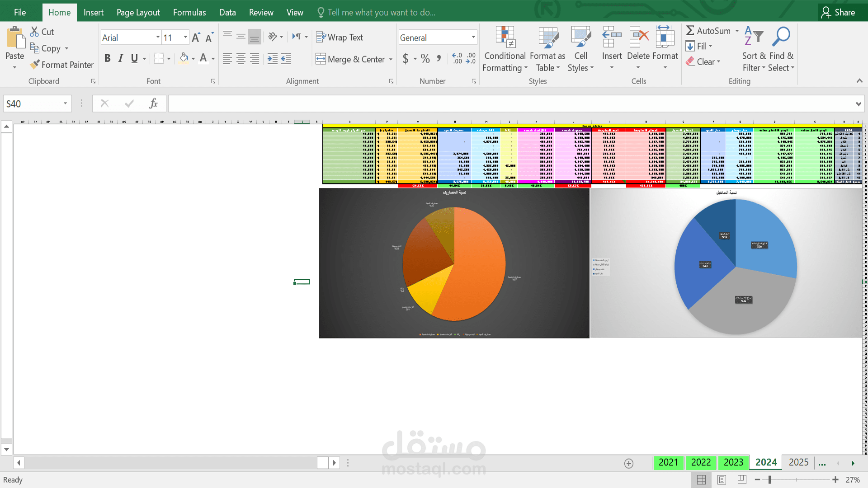Copy selection using Copy icon
The height and width of the screenshot is (488, 868).
tap(34, 48)
